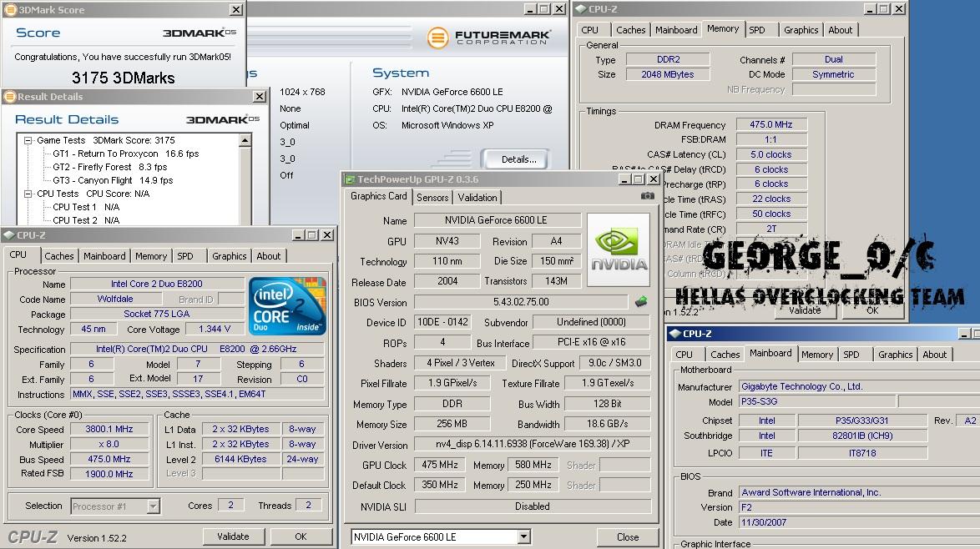Close the Result Details window

click(260, 96)
